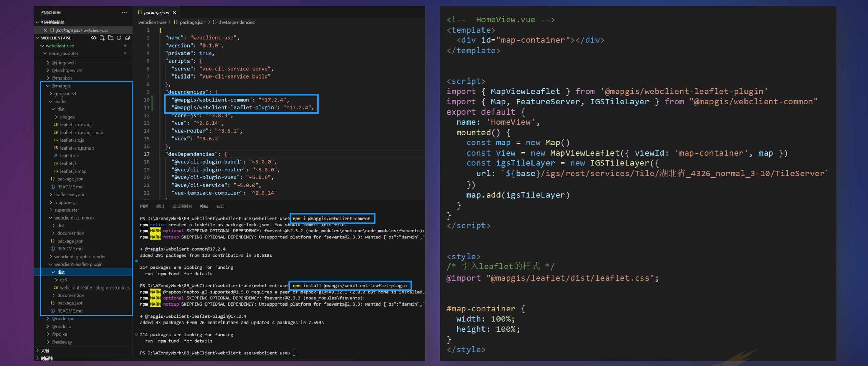Expand the images folder under dist
Image resolution: width=868 pixels, height=366 pixels.
point(56,117)
